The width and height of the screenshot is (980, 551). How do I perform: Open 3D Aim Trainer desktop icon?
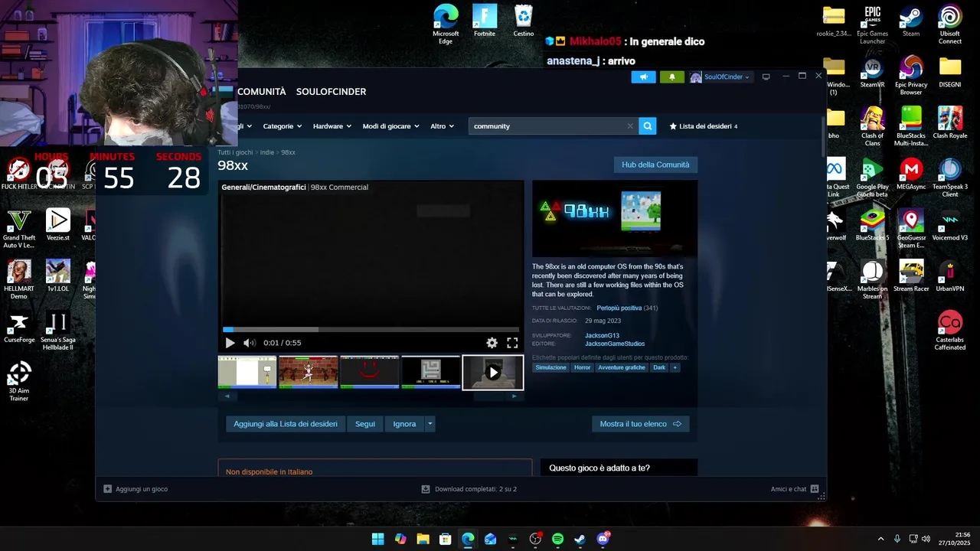pos(19,381)
